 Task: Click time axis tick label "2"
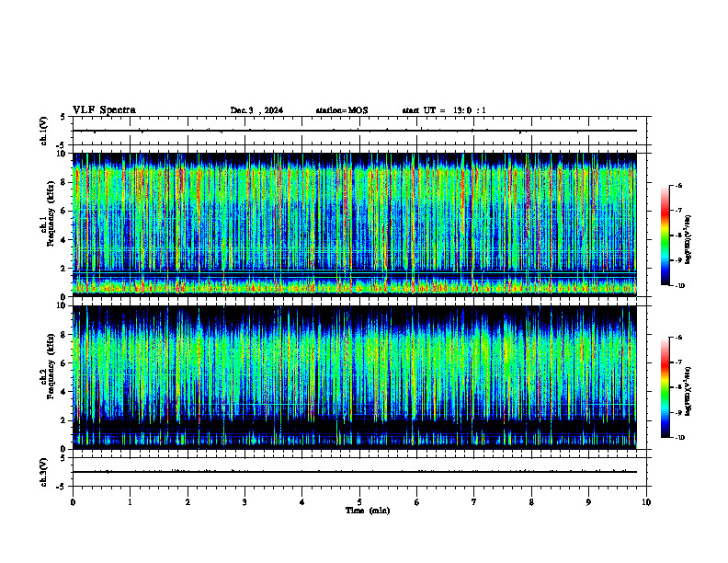pos(188,502)
